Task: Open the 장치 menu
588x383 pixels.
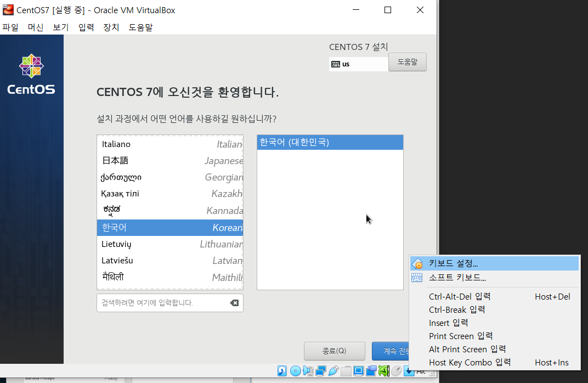Action: [x=111, y=27]
